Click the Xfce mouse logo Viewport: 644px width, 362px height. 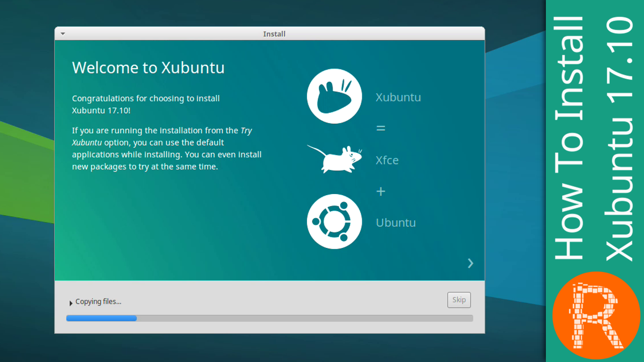tap(335, 159)
